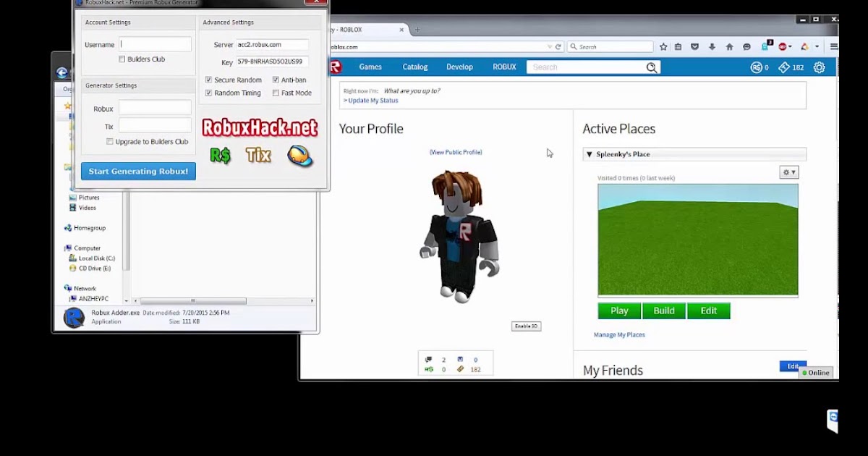
Task: Open dropdown arrow beside extension icons
Action: (x=817, y=46)
